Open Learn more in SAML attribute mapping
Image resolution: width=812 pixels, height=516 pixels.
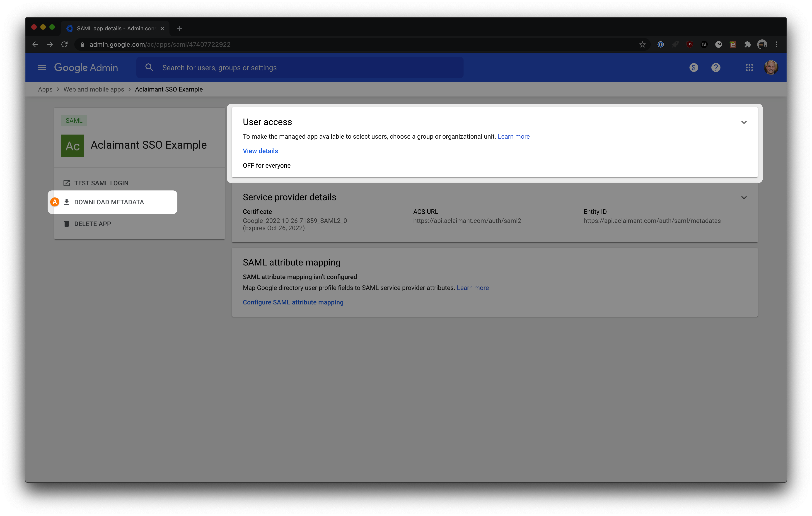point(473,288)
